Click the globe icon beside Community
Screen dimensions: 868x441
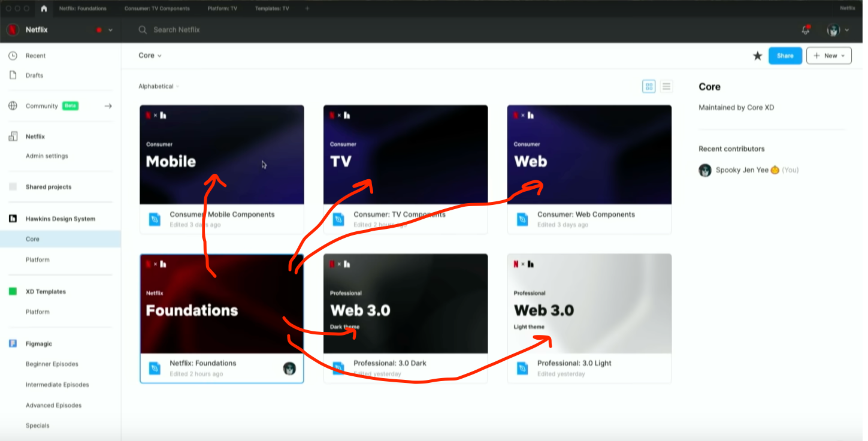[x=13, y=106]
